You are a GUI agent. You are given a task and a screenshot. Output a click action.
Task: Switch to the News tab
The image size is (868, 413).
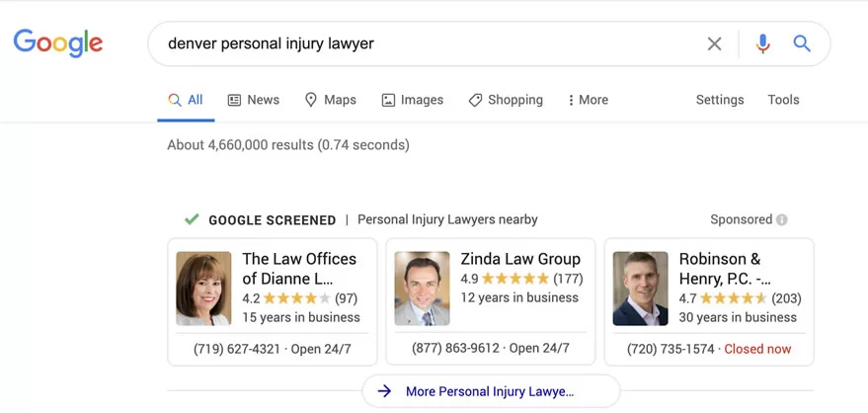[253, 100]
